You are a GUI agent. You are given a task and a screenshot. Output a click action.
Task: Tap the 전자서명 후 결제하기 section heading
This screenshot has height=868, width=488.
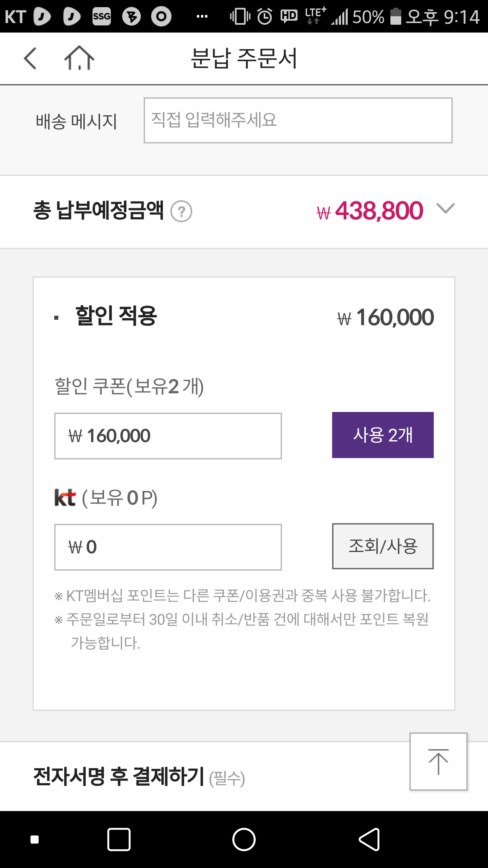[x=119, y=776]
